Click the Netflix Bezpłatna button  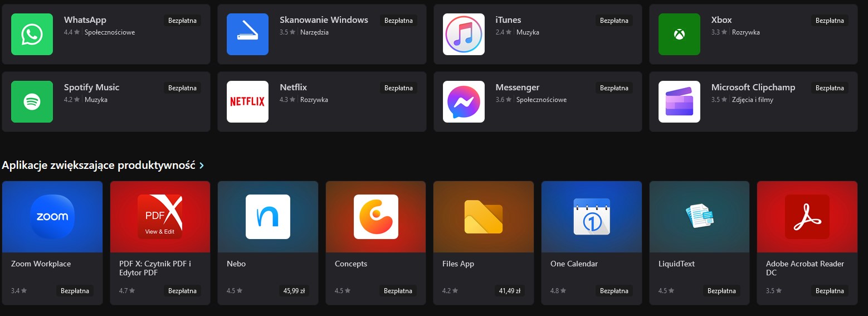pos(398,88)
